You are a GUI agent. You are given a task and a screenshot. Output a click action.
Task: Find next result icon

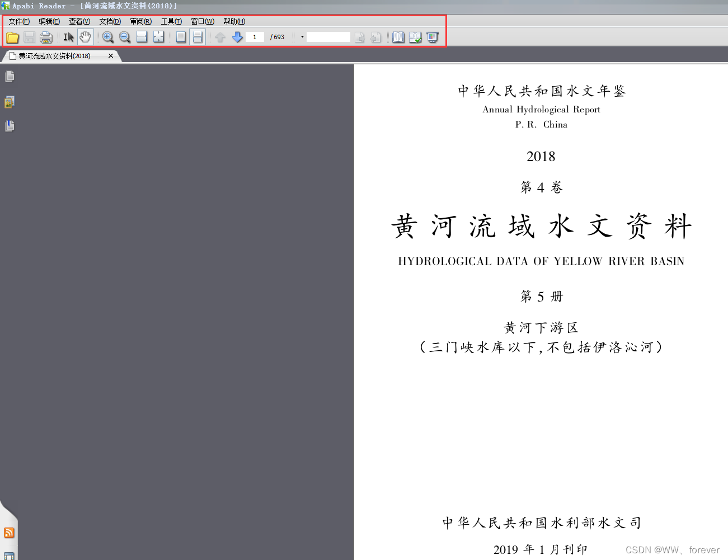pyautogui.click(x=360, y=37)
